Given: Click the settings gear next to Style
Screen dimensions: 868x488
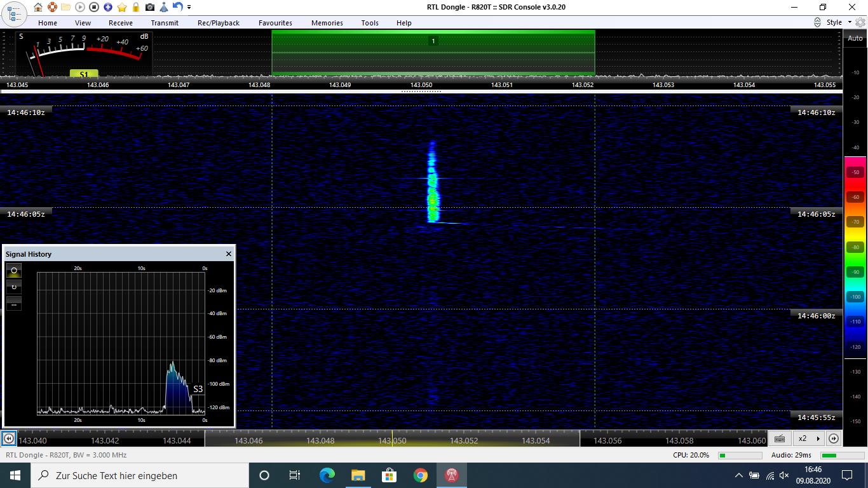Looking at the screenshot, I should 860,22.
